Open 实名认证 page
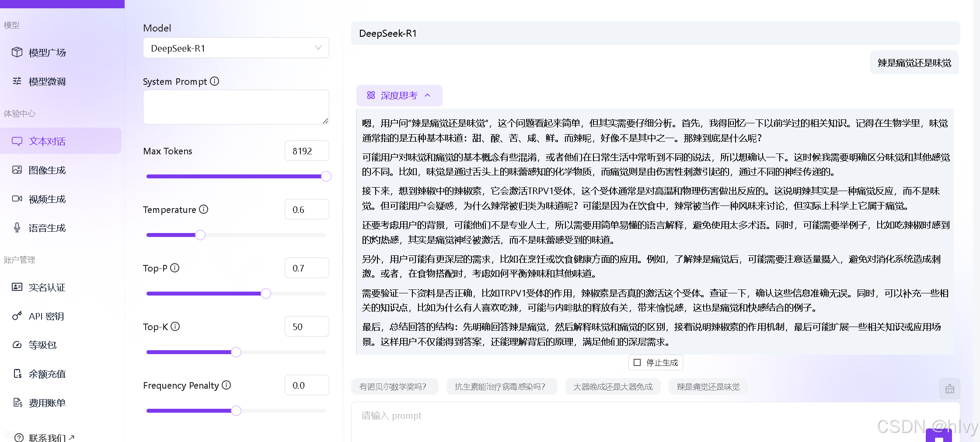Screen dimensions: 980x442 (47, 287)
